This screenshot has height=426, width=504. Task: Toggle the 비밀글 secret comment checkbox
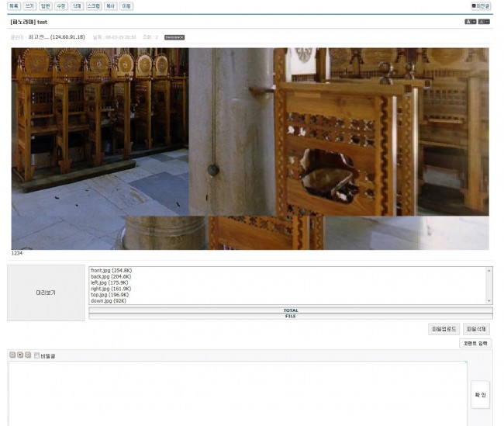(x=37, y=355)
